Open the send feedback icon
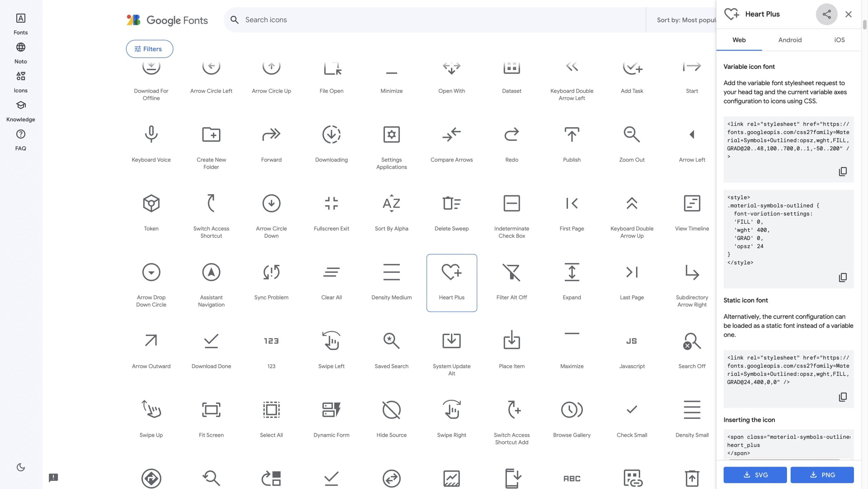Image resolution: width=868 pixels, height=489 pixels. (53, 477)
